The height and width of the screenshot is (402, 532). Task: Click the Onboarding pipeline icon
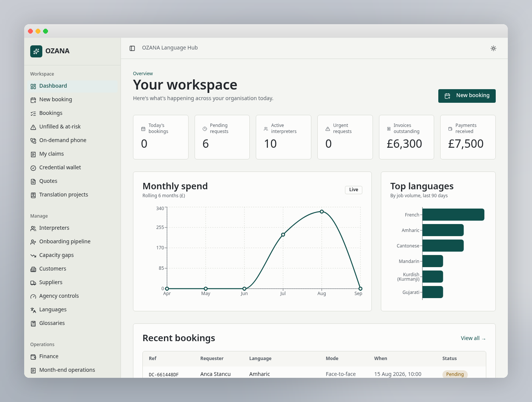pyautogui.click(x=33, y=242)
